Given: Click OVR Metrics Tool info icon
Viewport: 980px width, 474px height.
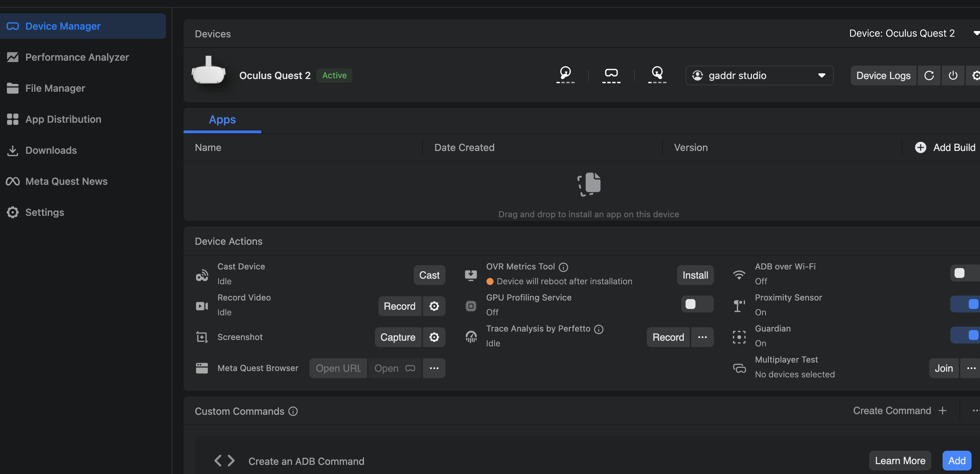Looking at the screenshot, I should (563, 267).
